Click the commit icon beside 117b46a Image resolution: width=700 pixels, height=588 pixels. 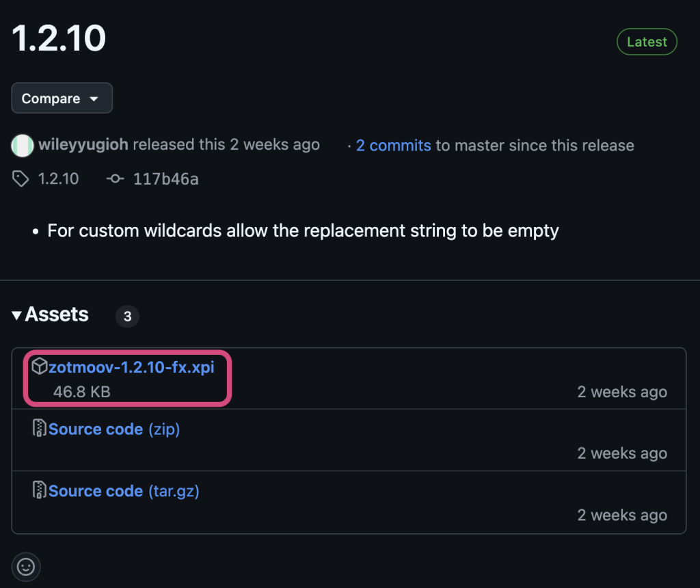(116, 179)
